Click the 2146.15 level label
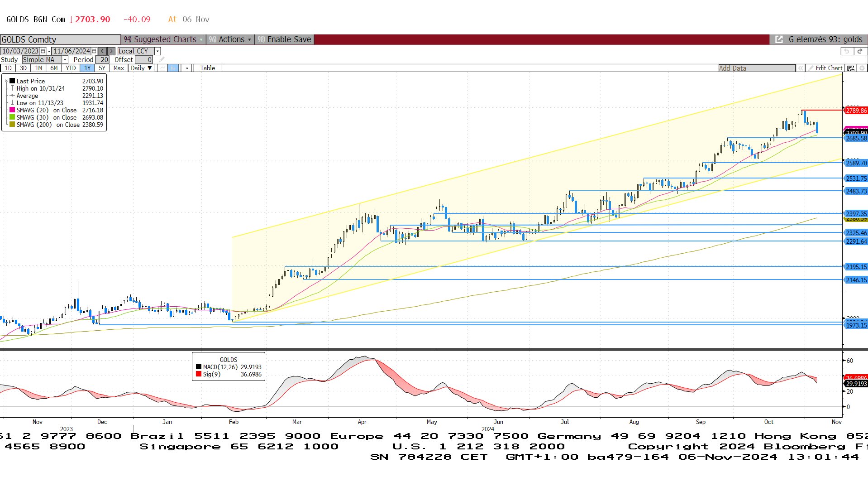The height and width of the screenshot is (482, 868). coord(856,280)
